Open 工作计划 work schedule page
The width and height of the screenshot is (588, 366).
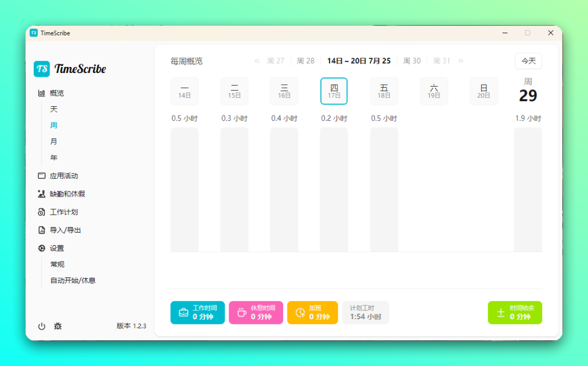[x=64, y=212]
